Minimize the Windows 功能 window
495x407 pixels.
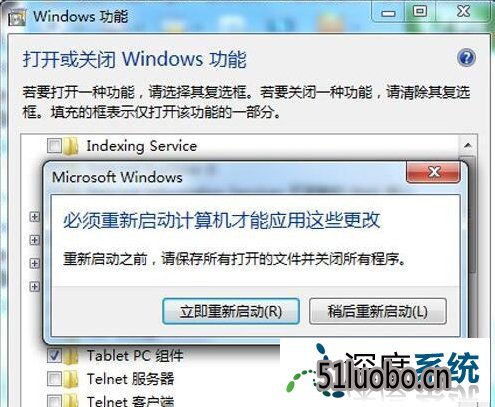pyautogui.click(x=388, y=13)
